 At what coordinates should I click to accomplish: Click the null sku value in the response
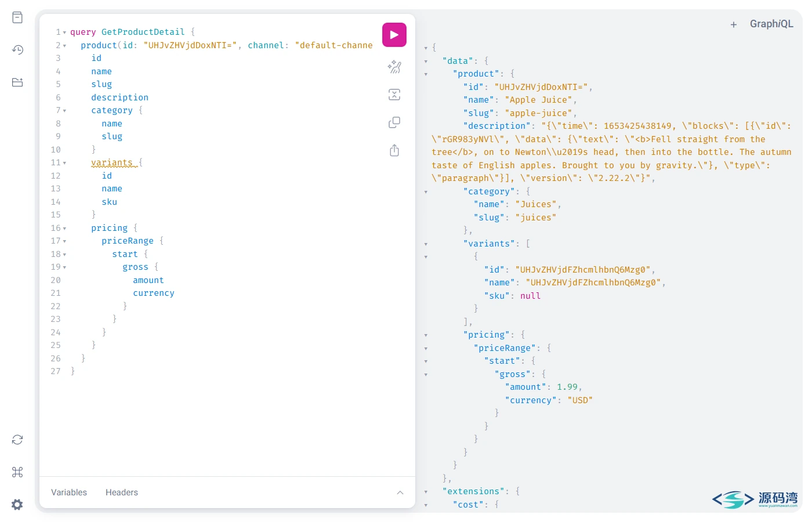[x=530, y=296]
